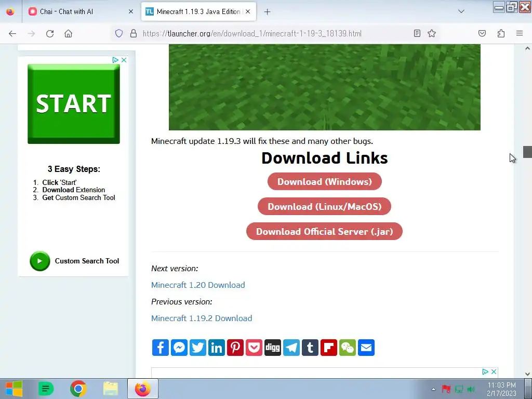
Task: Click the forward navigation arrow
Action: tap(31, 33)
